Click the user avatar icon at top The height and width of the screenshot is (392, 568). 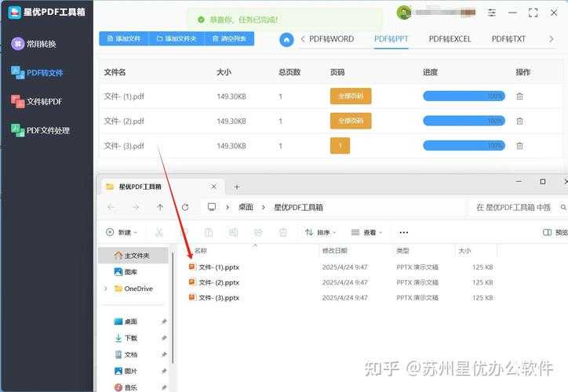404,13
